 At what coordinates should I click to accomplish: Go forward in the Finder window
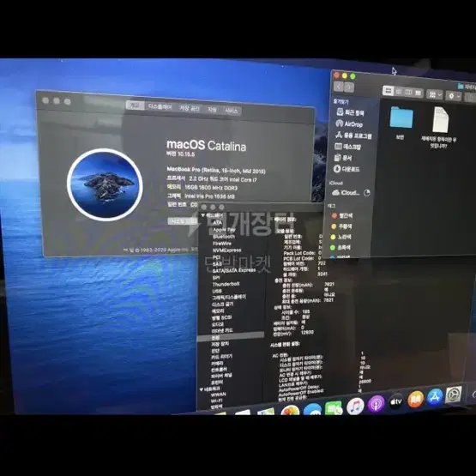[349, 87]
